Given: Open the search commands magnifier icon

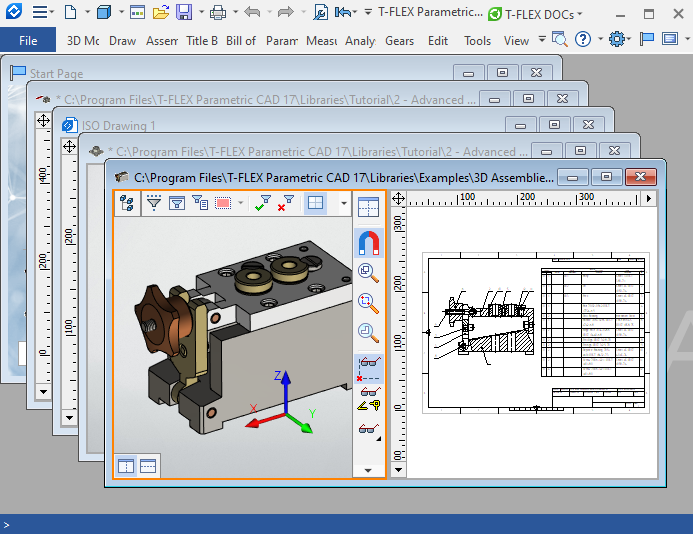Looking at the screenshot, I should [560, 40].
